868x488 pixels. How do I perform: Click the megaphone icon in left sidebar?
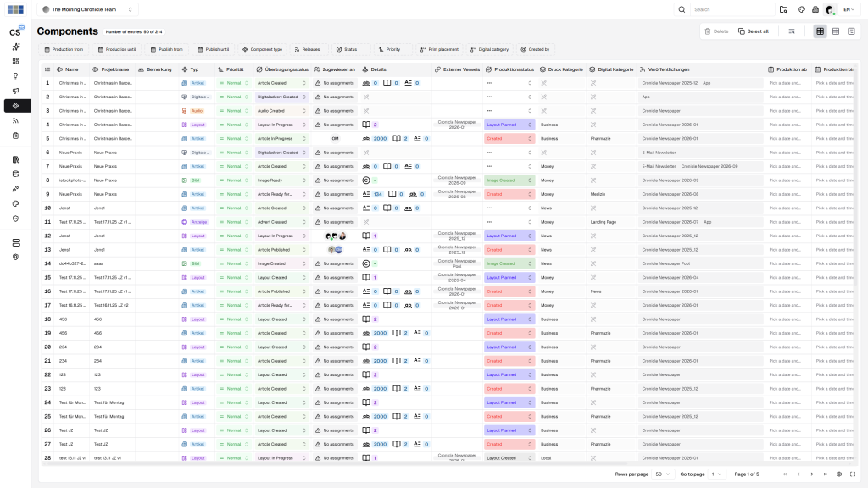(x=15, y=91)
